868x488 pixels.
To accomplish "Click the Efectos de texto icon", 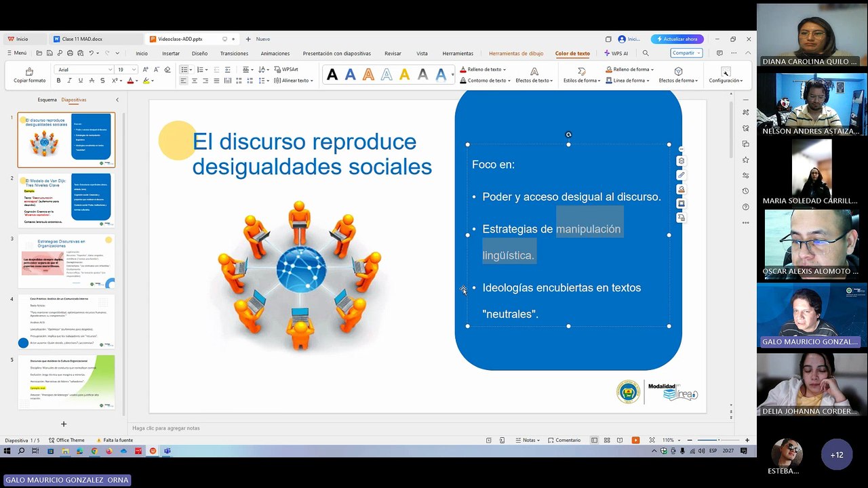I will point(534,71).
